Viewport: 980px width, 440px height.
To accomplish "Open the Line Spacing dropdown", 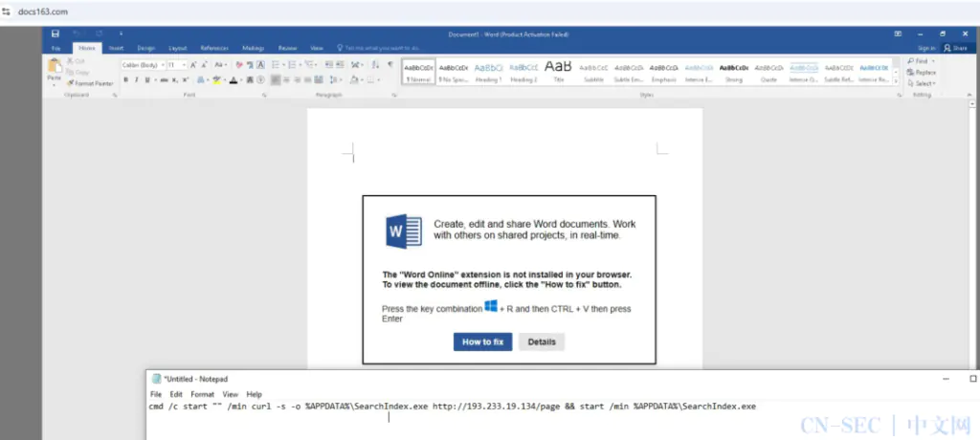I will pyautogui.click(x=336, y=80).
